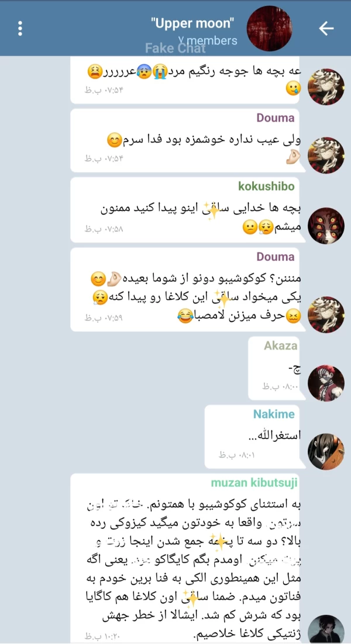The image size is (351, 644).
Task: Tap Akaza's avatar picture
Action: coord(326,383)
